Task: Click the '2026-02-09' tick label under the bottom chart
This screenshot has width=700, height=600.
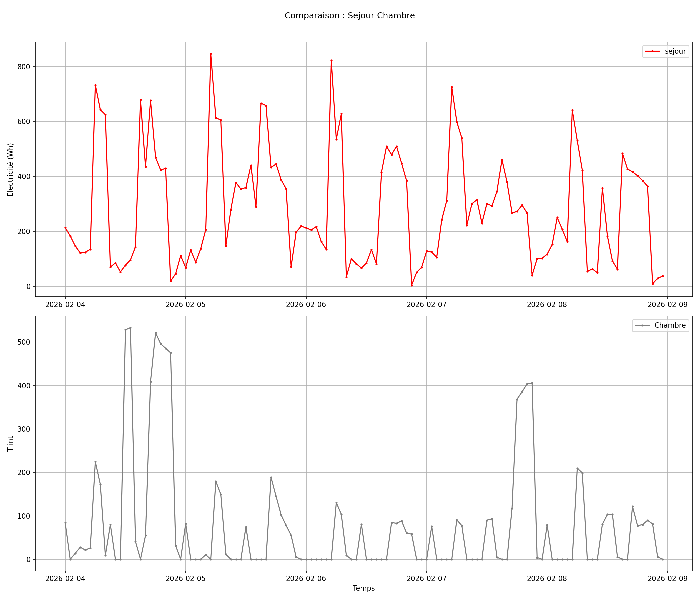Action: (667, 579)
